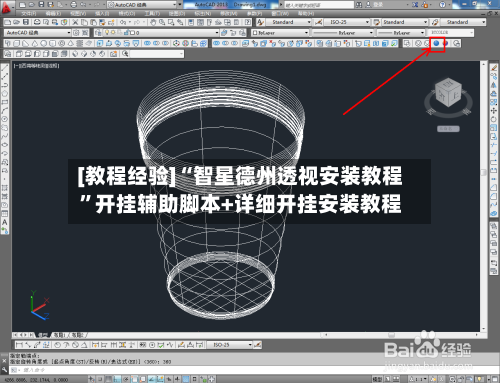
Task: Switch to the Layout1 (布局1) tab
Action: pyautogui.click(x=60, y=335)
